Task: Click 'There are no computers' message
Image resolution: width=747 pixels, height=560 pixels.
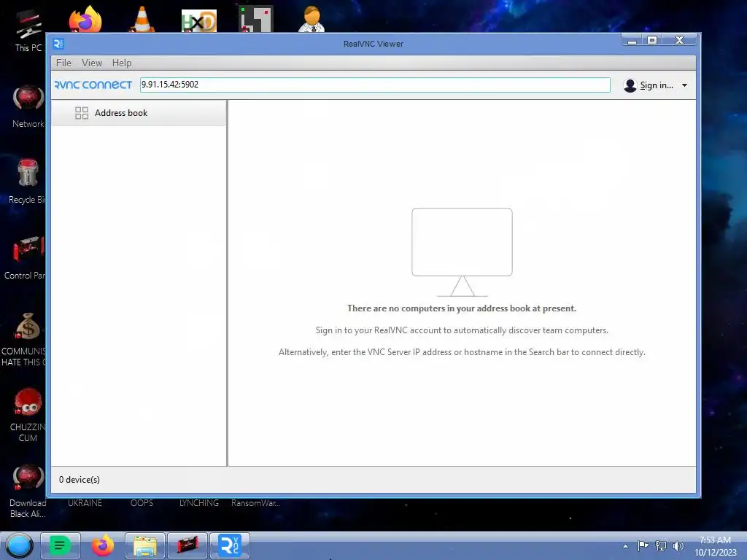Action: [x=462, y=308]
